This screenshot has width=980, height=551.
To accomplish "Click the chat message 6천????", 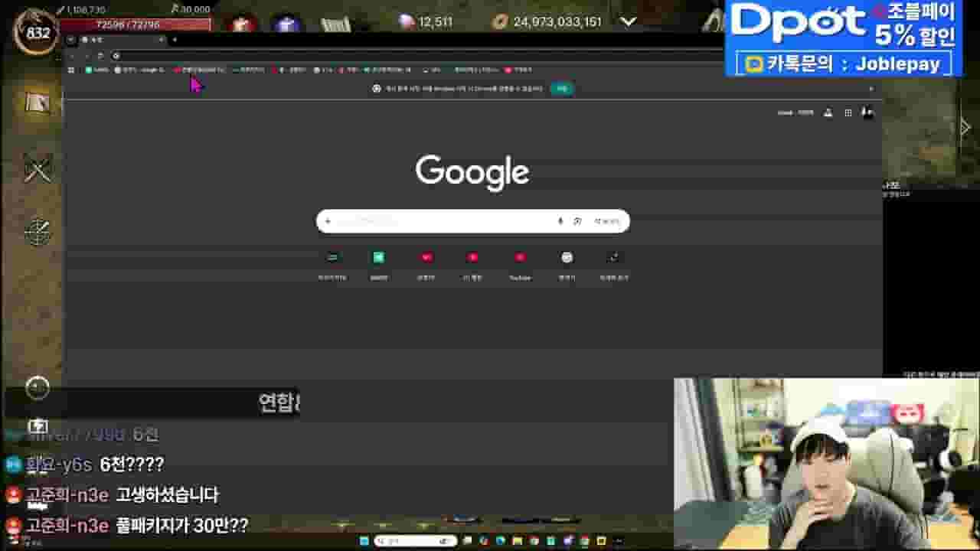I will [132, 465].
